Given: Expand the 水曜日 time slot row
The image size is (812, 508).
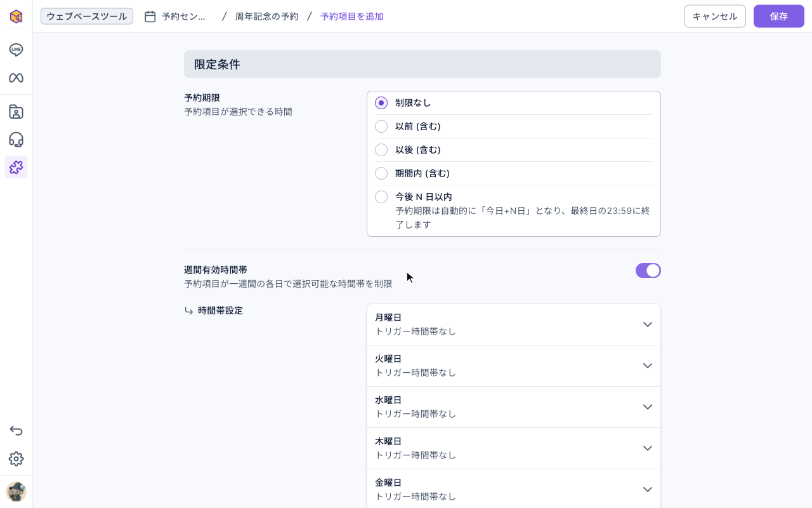Looking at the screenshot, I should pyautogui.click(x=514, y=407).
